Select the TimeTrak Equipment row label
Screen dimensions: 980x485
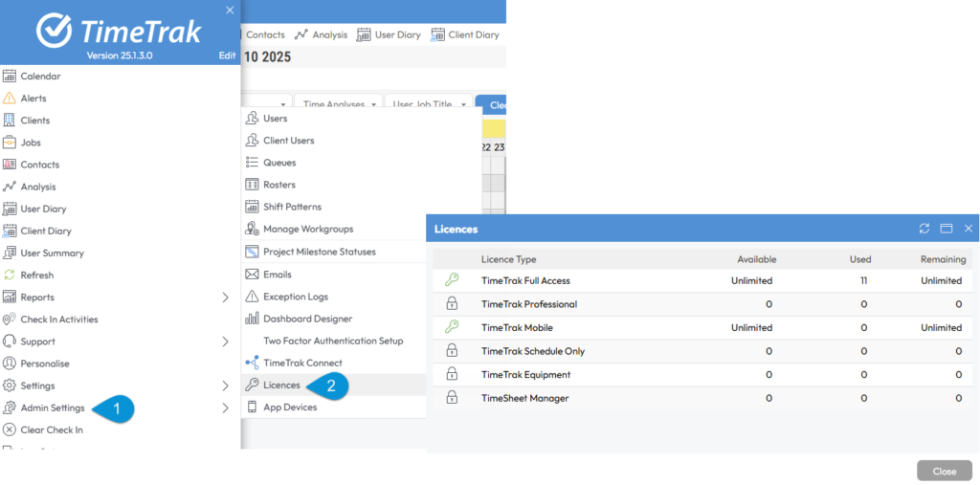tap(525, 375)
